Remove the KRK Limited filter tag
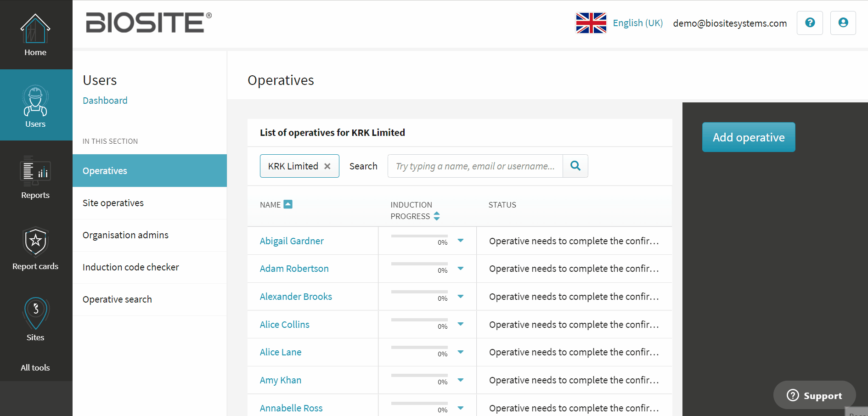This screenshot has height=416, width=868. (x=327, y=166)
